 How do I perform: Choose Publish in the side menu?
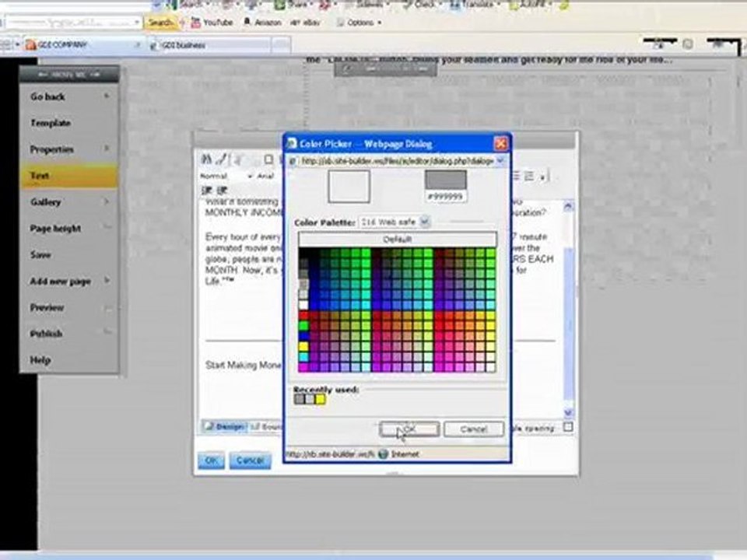pyautogui.click(x=69, y=334)
